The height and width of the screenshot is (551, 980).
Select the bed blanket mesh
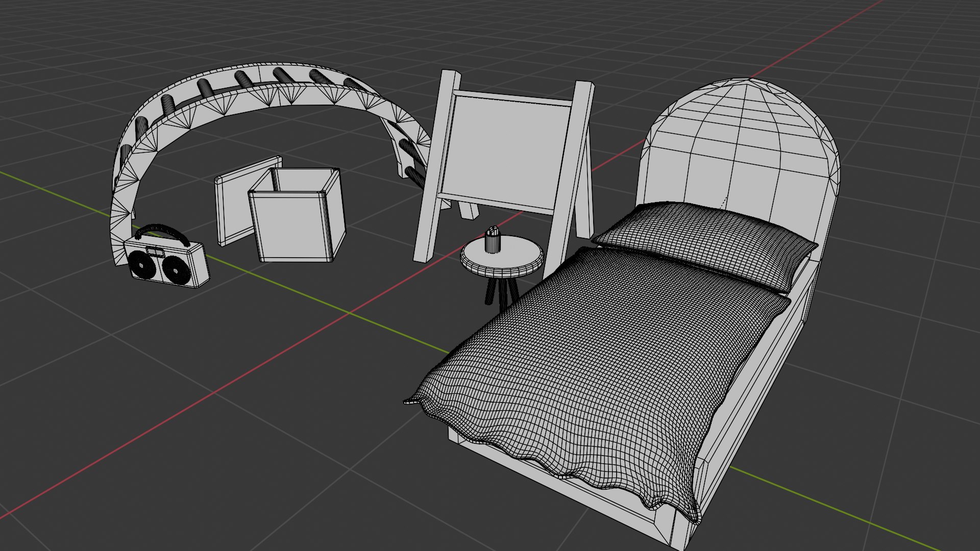point(597,378)
